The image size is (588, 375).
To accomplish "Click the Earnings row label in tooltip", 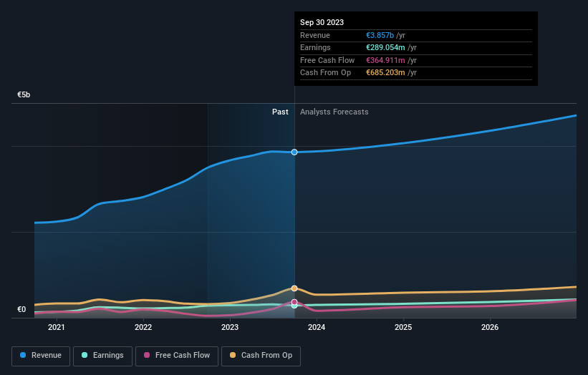I will pyautogui.click(x=315, y=47).
